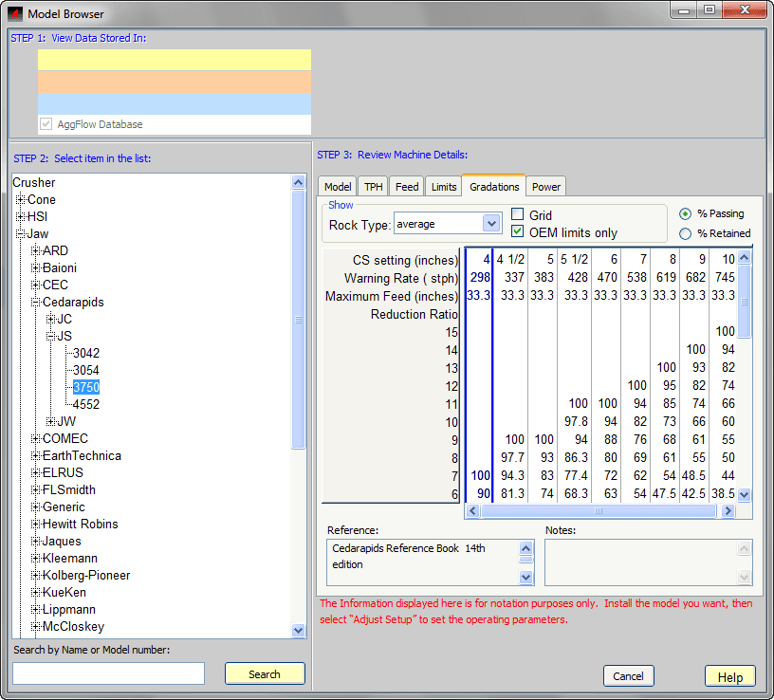Pick the yellow data source swatch
The height and width of the screenshot is (700, 774).
[174, 60]
